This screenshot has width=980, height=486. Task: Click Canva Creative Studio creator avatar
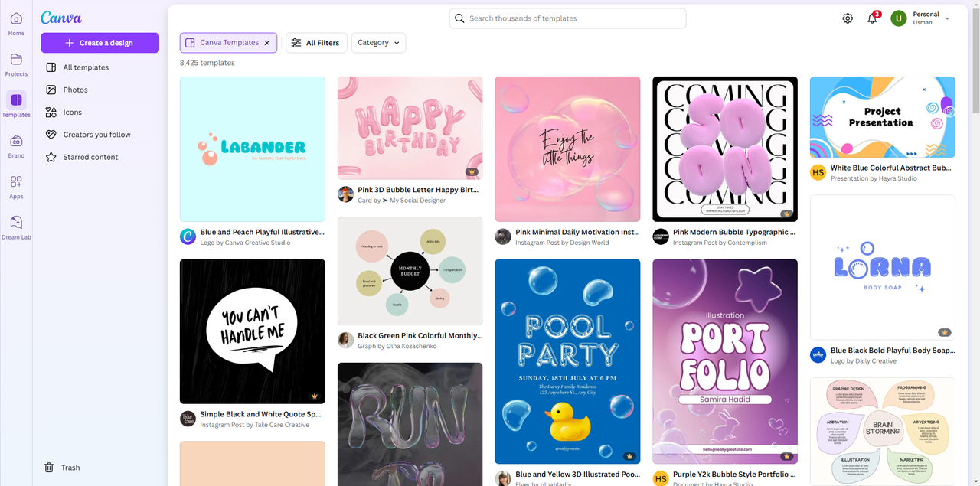click(188, 236)
